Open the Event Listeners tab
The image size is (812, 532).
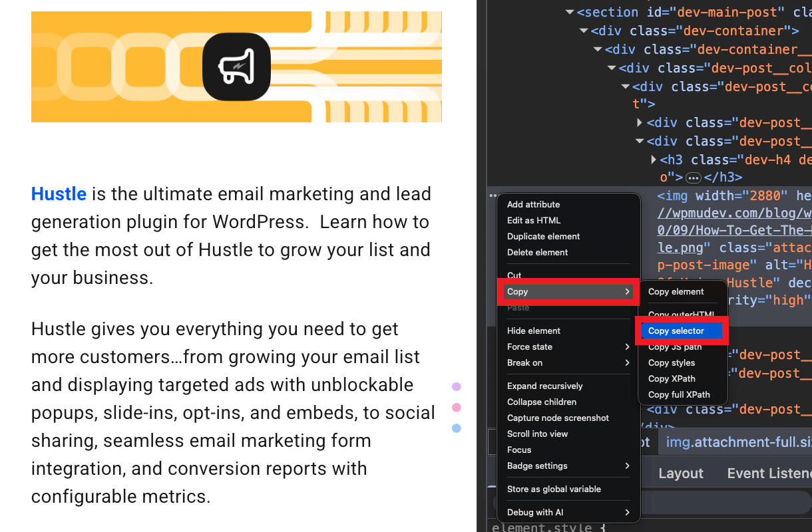coord(769,473)
